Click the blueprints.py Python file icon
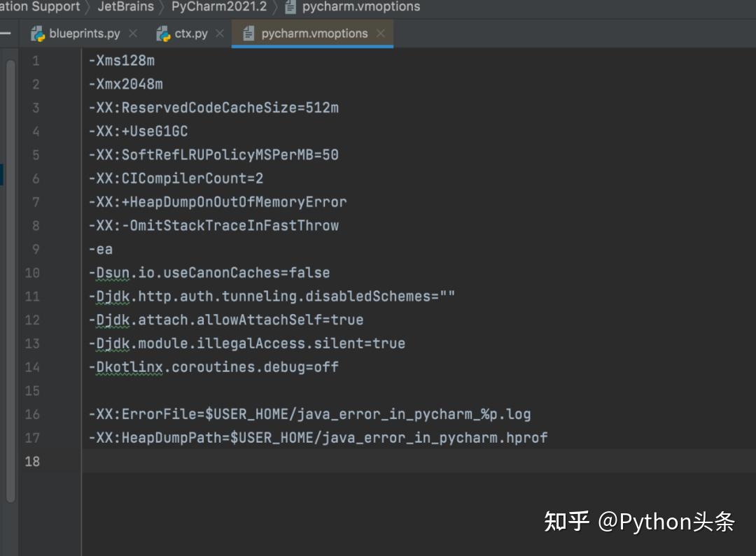Viewport: 756px width, 556px height. pyautogui.click(x=38, y=34)
